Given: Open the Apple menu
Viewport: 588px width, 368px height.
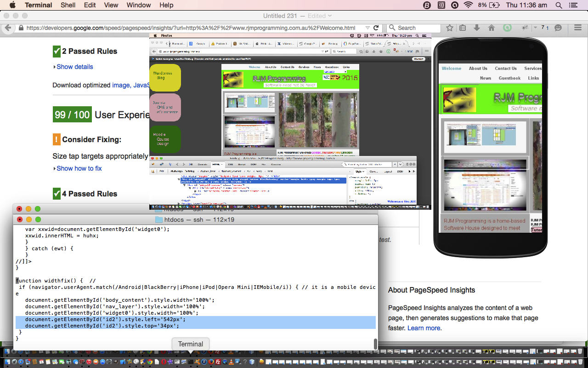Looking at the screenshot, I should tap(12, 5).
